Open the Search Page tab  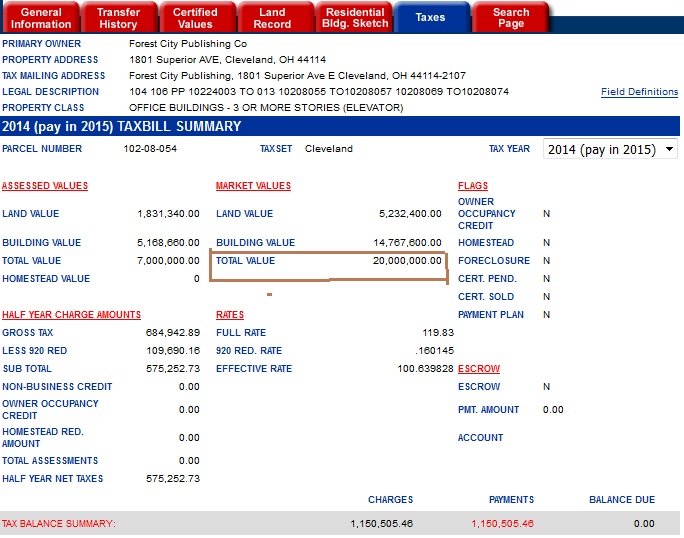[510, 17]
